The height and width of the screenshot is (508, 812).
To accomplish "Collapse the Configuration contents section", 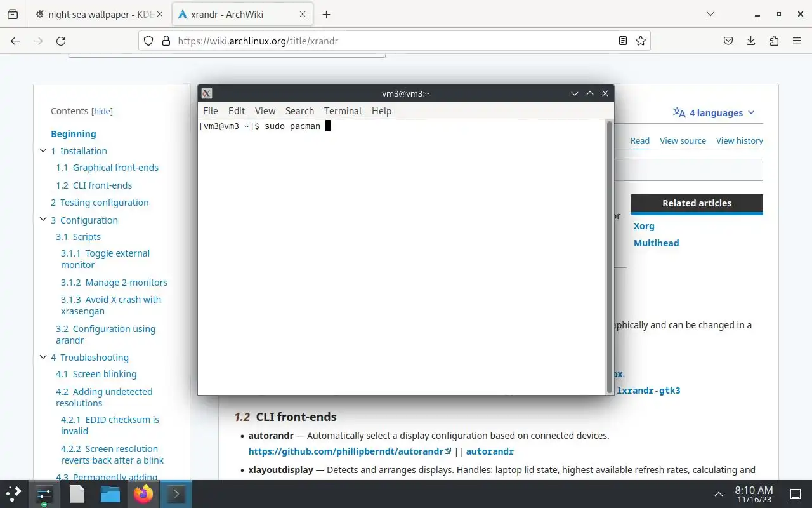I will (x=43, y=220).
